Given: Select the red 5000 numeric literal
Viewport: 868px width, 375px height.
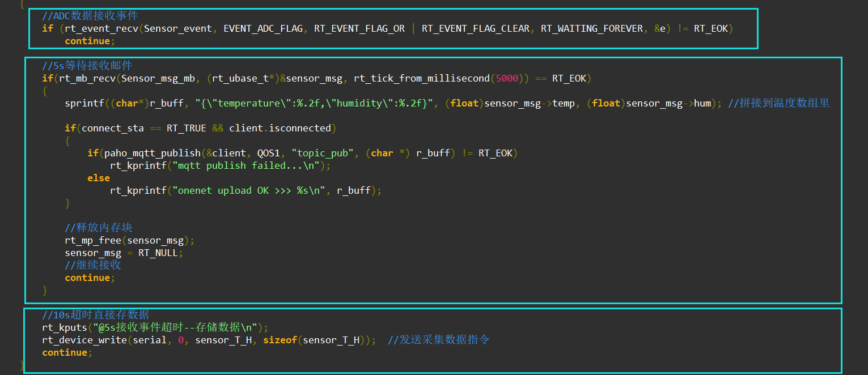Looking at the screenshot, I should 507,78.
